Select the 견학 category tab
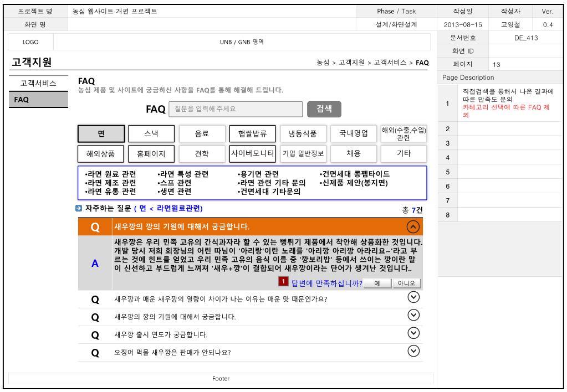Screen dimensions: 567x392 (202, 153)
